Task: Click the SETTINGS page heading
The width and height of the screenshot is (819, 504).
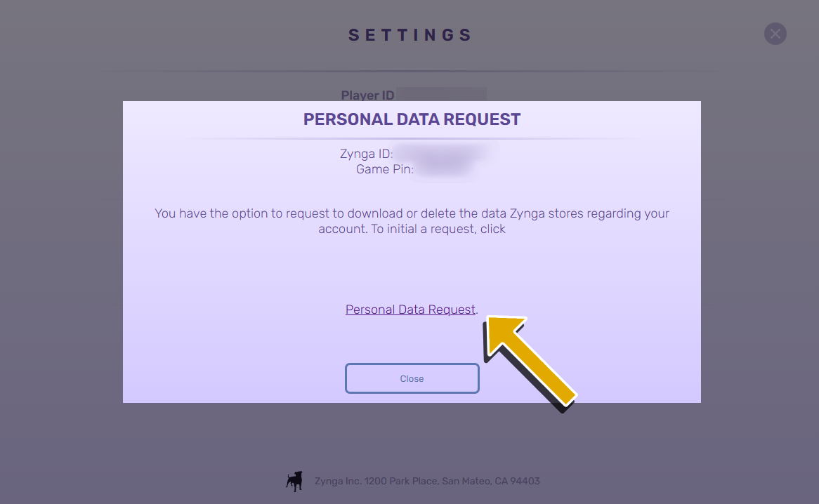Action: click(410, 35)
